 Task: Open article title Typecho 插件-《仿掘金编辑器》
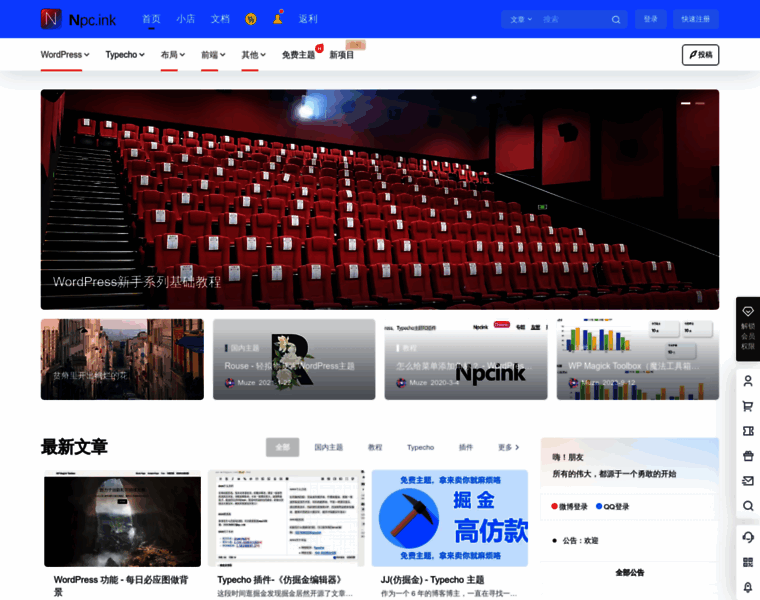[x=280, y=580]
